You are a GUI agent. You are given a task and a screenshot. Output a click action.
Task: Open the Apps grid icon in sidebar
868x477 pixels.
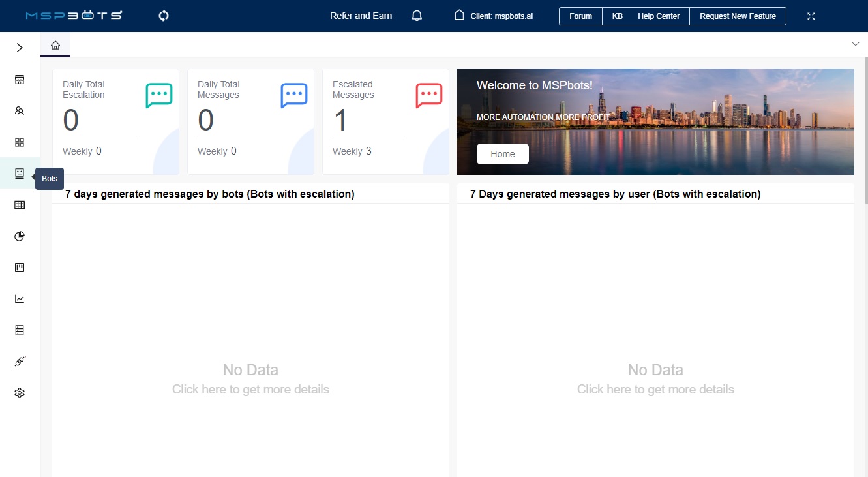click(x=19, y=142)
